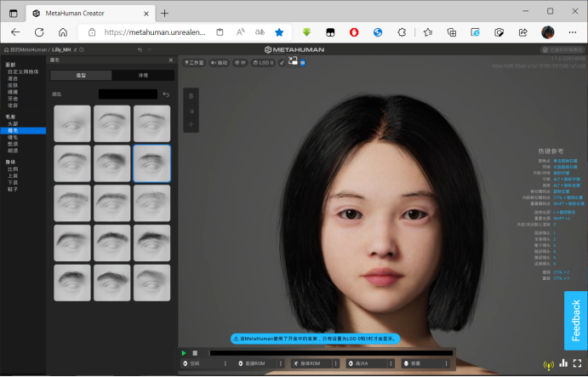Toggle the blue hotkey reference button
Screen dimensions: 588x377
point(303,63)
